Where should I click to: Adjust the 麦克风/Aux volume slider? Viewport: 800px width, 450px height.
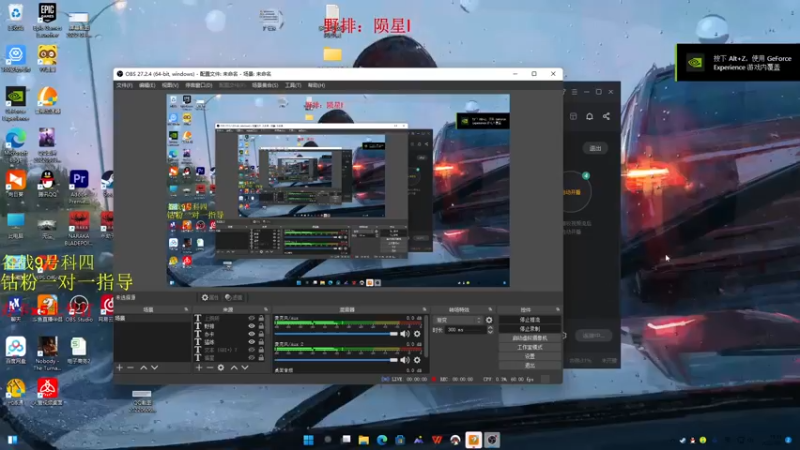pyautogui.click(x=336, y=334)
